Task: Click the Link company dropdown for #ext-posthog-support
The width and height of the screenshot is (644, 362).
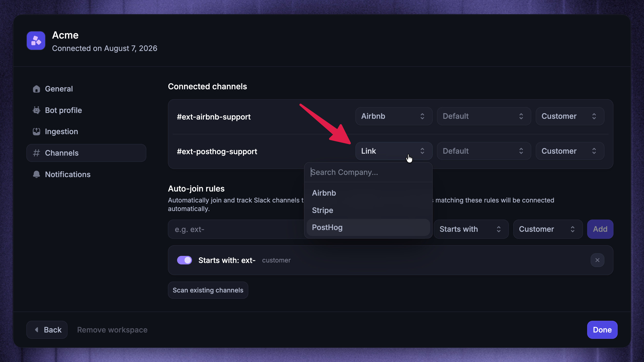Action: [394, 151]
